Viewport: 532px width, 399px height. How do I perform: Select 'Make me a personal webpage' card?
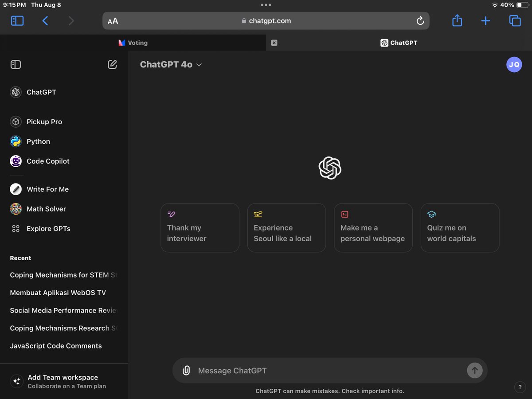tap(373, 228)
